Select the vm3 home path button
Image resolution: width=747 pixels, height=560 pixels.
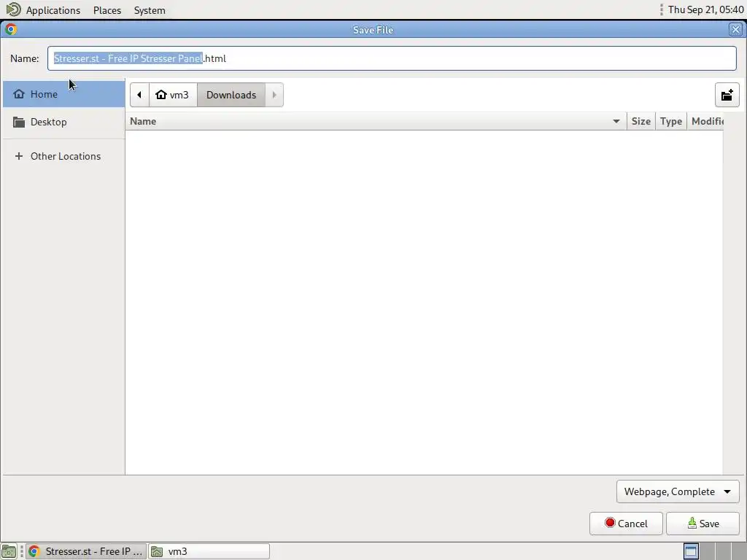[173, 95]
